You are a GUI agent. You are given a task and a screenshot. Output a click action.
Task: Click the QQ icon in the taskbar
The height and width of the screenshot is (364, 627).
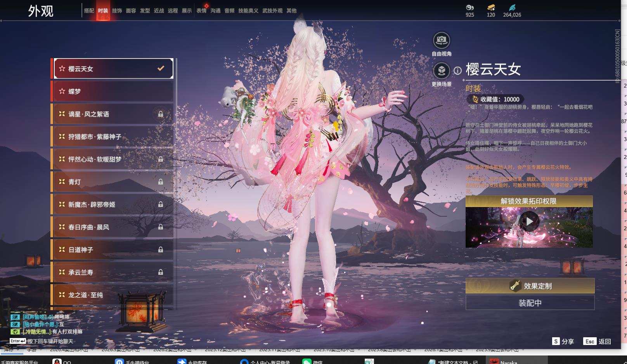[57, 362]
